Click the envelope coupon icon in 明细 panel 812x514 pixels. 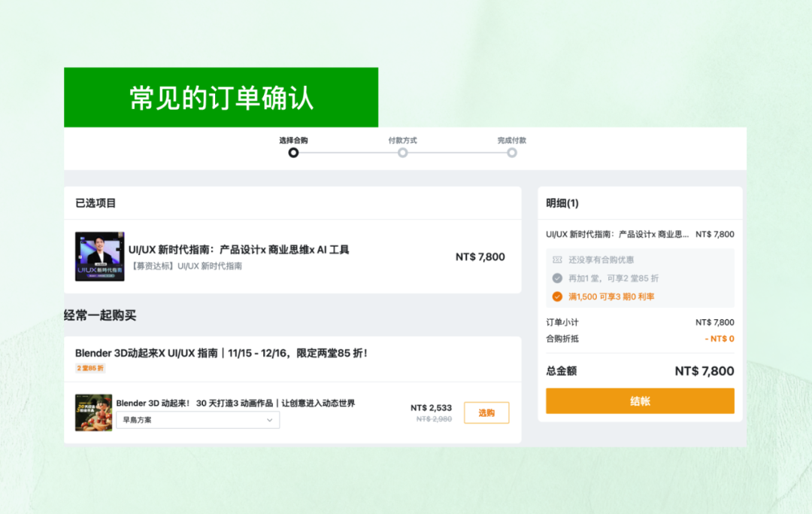coord(556,261)
